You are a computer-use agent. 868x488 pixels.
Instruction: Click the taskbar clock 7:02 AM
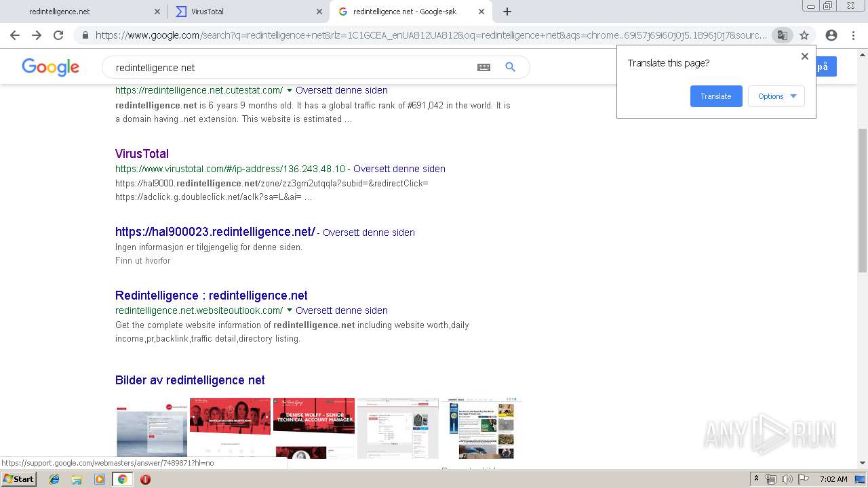pyautogui.click(x=833, y=479)
